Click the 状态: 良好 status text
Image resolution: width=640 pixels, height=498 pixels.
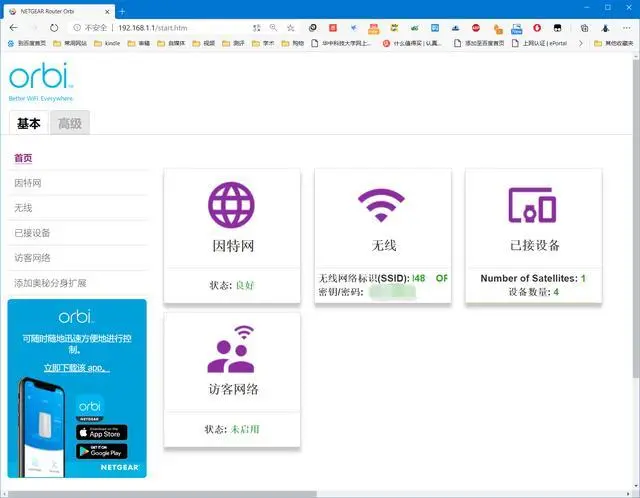(231, 285)
